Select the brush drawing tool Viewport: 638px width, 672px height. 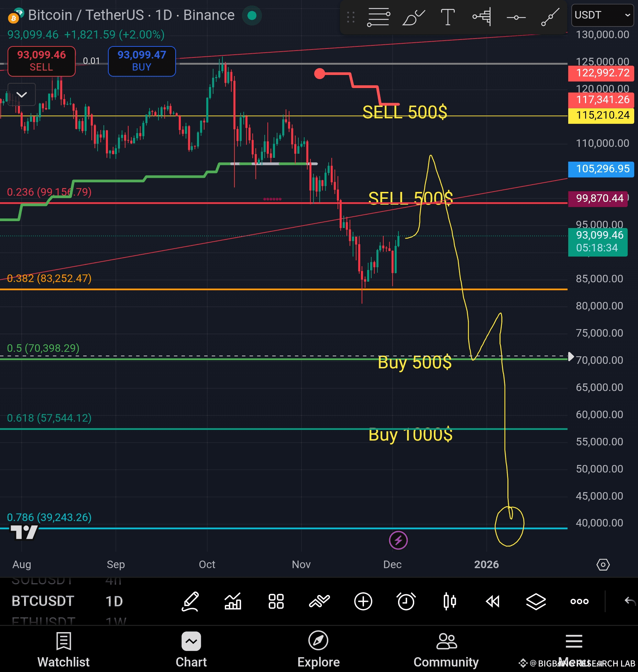pyautogui.click(x=413, y=17)
